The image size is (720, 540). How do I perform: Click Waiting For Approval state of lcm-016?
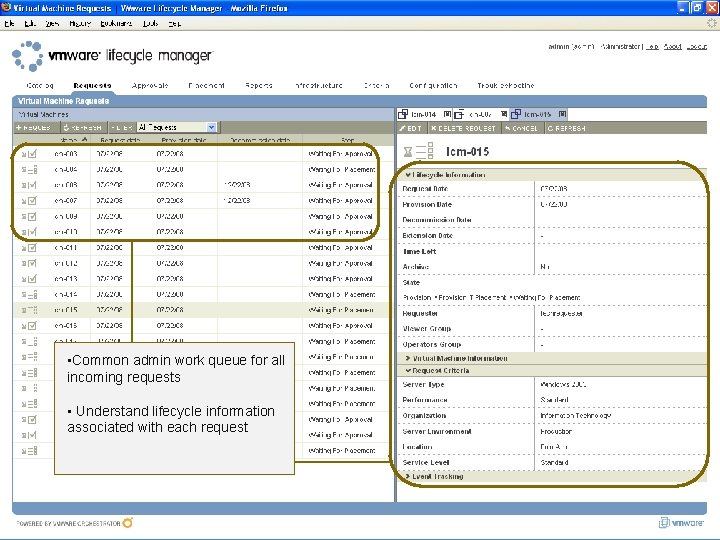[x=340, y=326]
